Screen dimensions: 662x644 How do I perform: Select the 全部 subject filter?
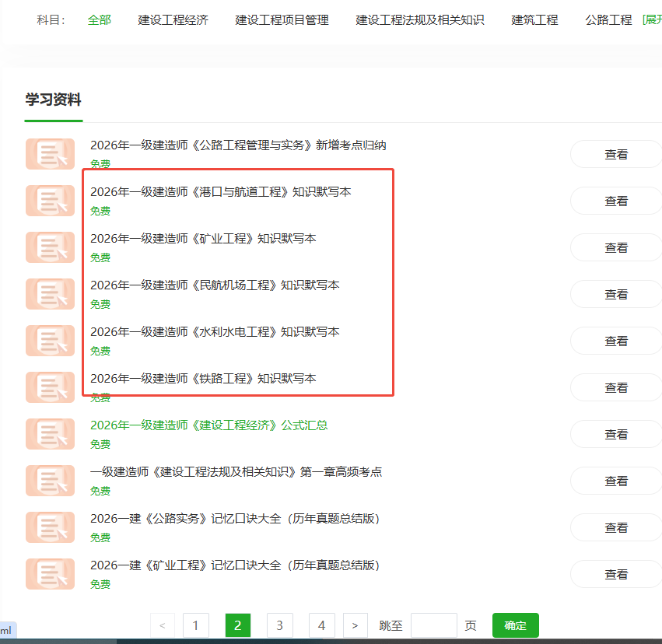click(100, 20)
